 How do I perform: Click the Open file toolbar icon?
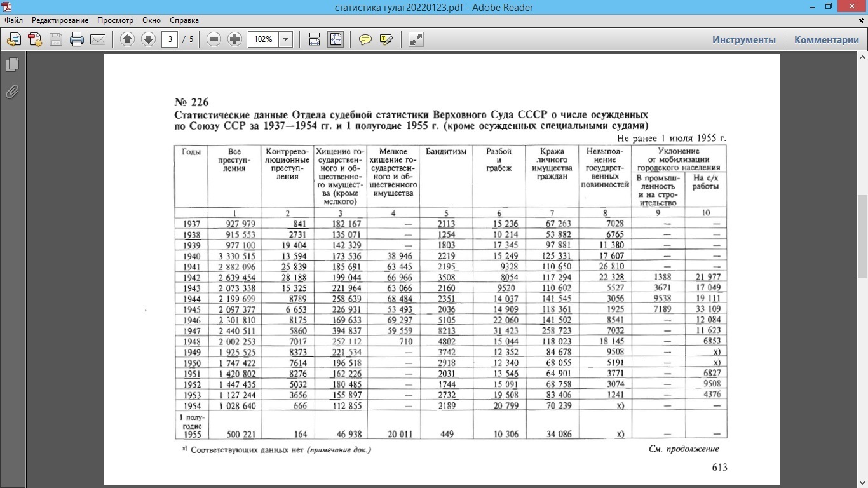click(x=13, y=39)
